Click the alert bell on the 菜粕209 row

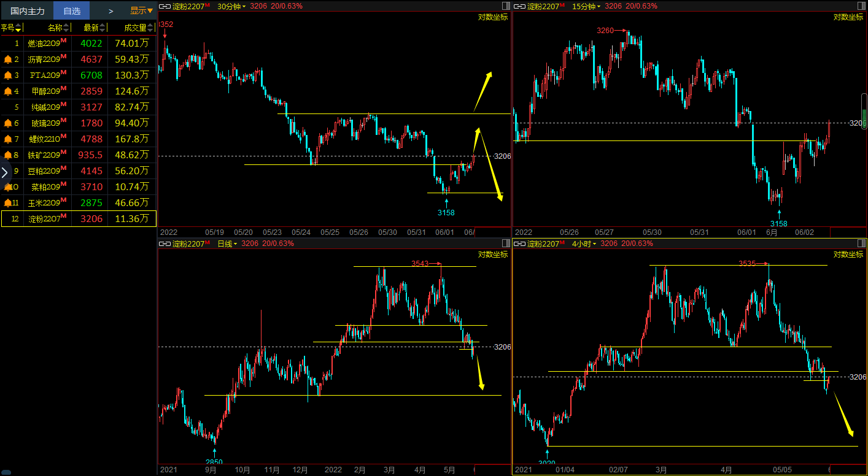click(7, 187)
